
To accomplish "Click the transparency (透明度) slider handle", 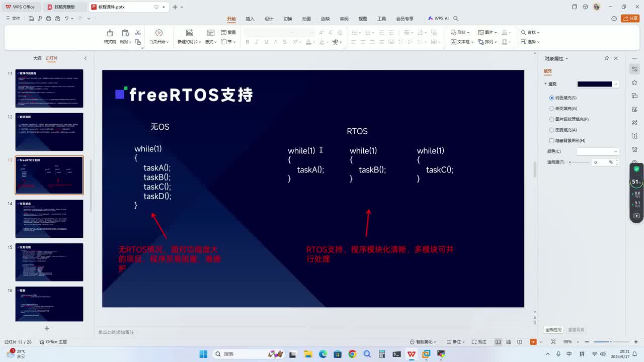I will (570, 162).
